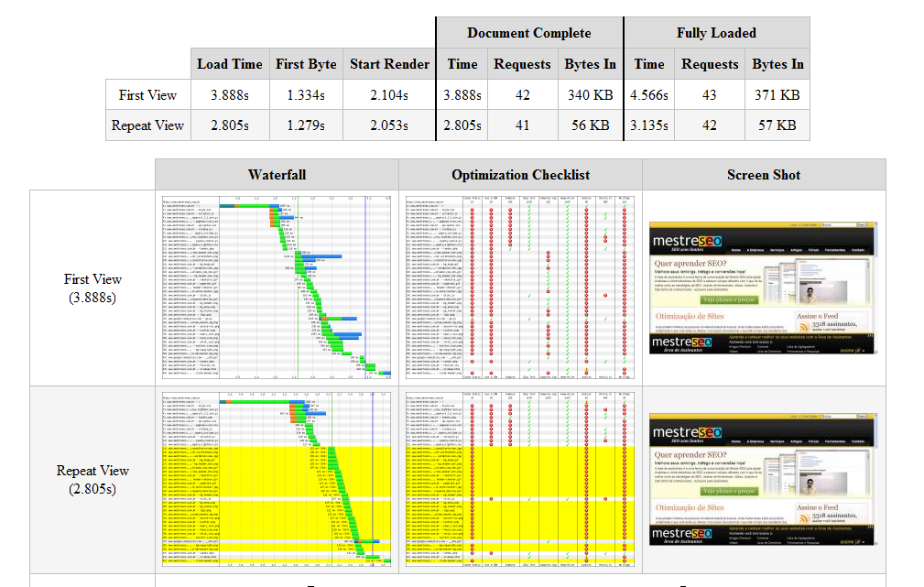Select First View row label in summary table

coord(147,95)
